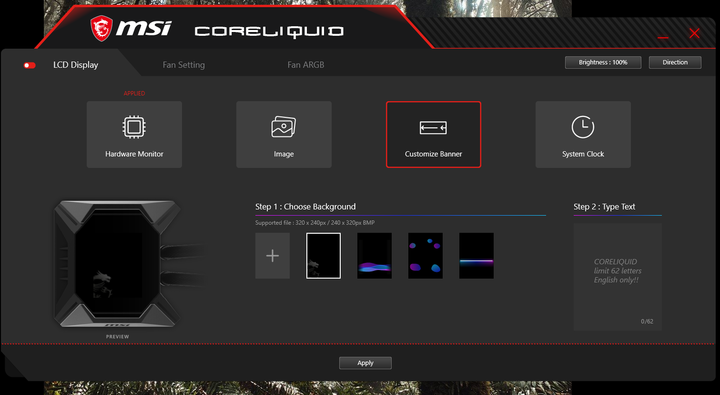Select the blue-purple wave background thumbnail

pyautogui.click(x=375, y=255)
